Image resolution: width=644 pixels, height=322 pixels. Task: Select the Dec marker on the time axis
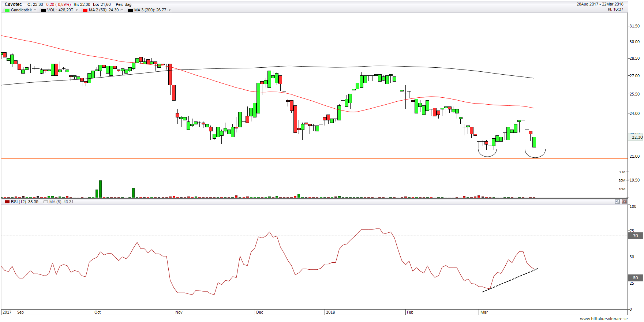[259, 312]
